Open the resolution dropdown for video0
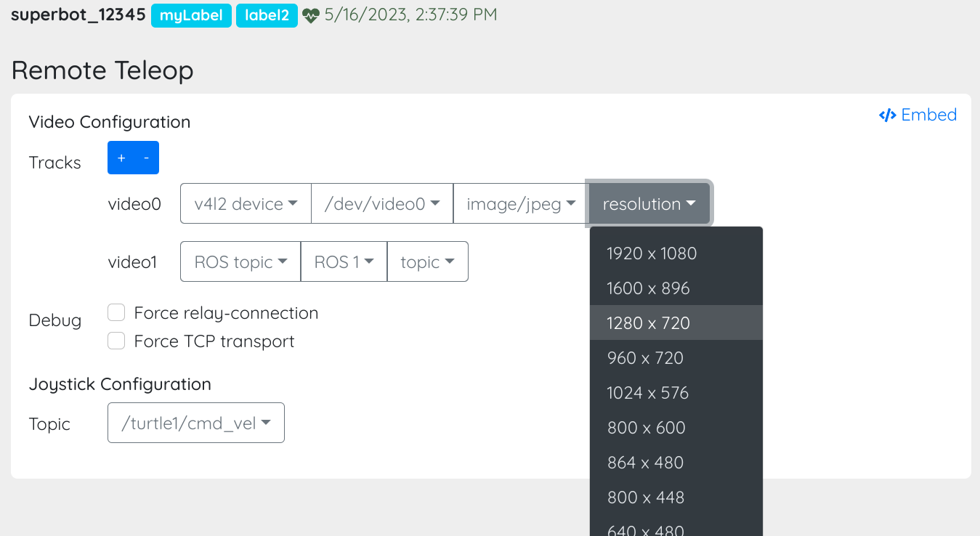 coord(649,203)
